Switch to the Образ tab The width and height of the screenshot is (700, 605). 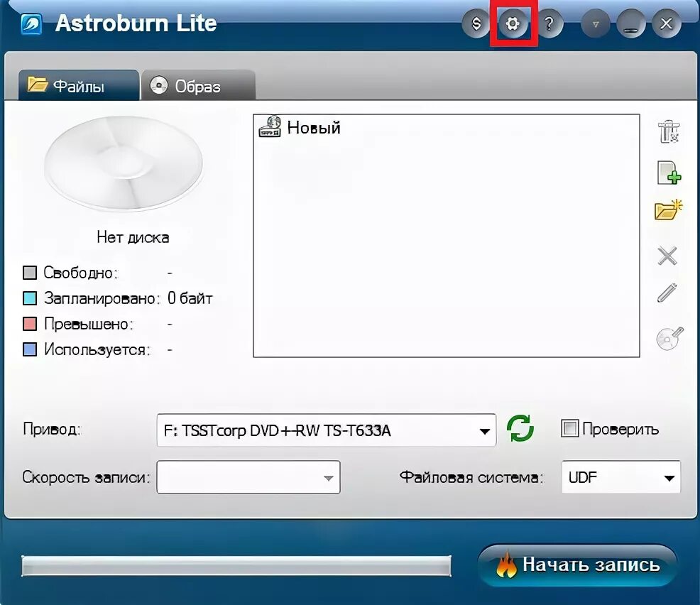coord(198,85)
